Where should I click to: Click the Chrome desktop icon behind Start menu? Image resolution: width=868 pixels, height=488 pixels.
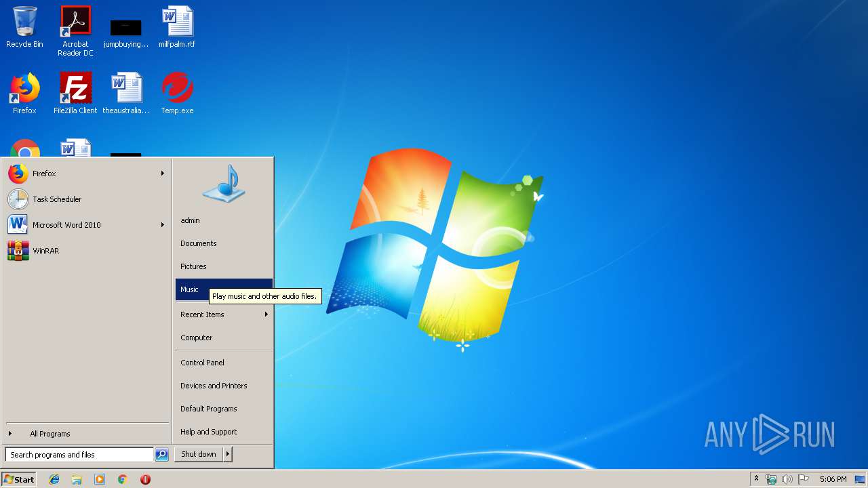tap(24, 148)
